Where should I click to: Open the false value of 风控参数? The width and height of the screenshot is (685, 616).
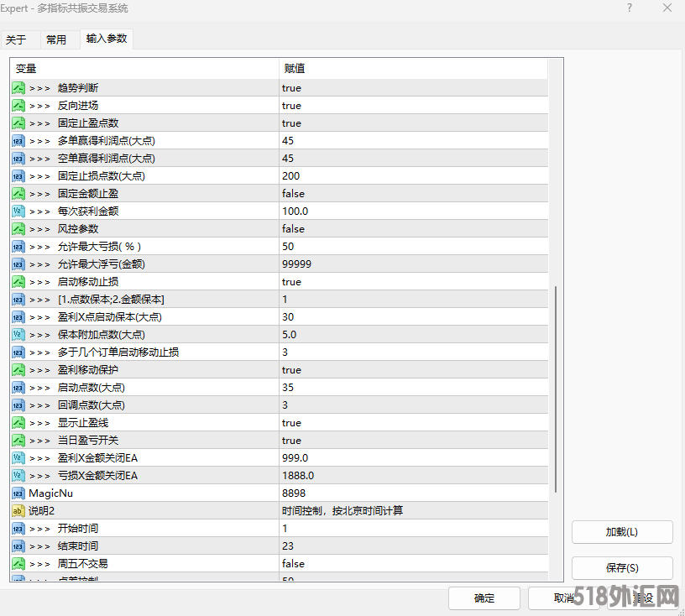(x=413, y=229)
